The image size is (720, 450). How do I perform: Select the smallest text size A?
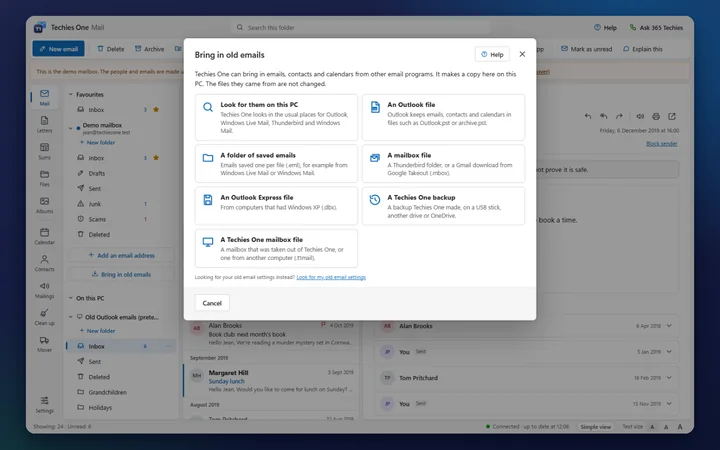pyautogui.click(x=652, y=427)
